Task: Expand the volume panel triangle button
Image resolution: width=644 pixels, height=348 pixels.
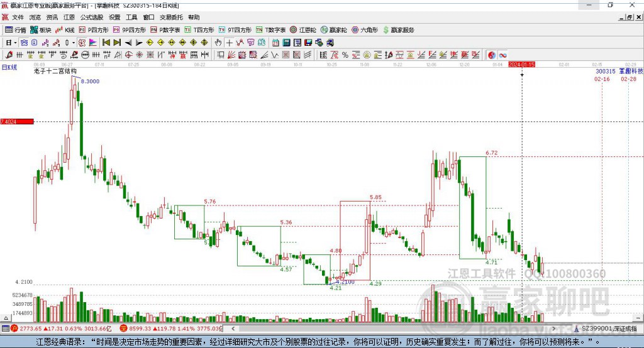Action: (x=6, y=318)
